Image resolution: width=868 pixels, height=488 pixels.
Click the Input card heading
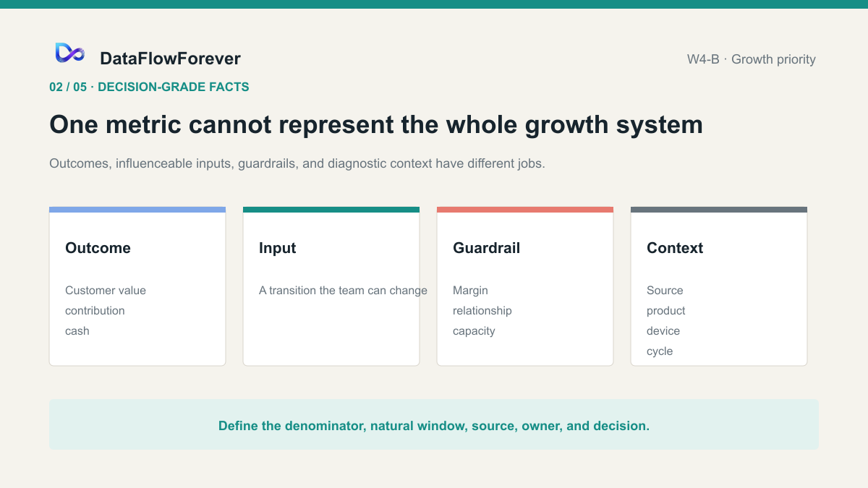(278, 248)
